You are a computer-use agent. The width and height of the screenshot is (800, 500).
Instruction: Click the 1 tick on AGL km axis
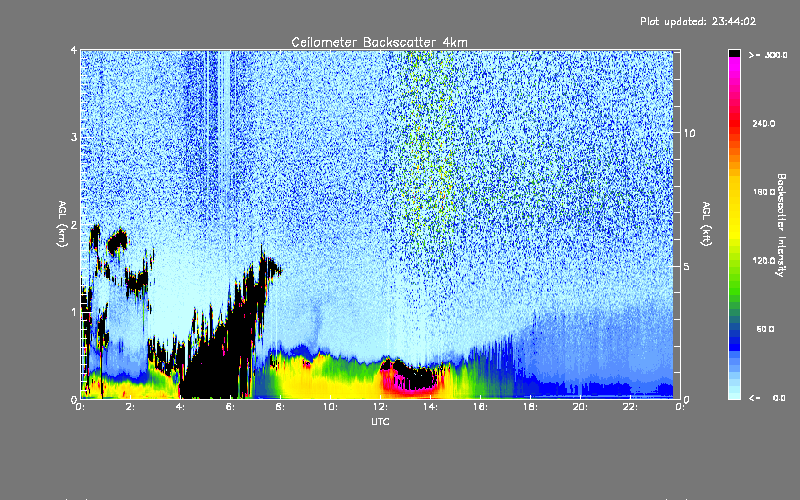click(x=74, y=312)
